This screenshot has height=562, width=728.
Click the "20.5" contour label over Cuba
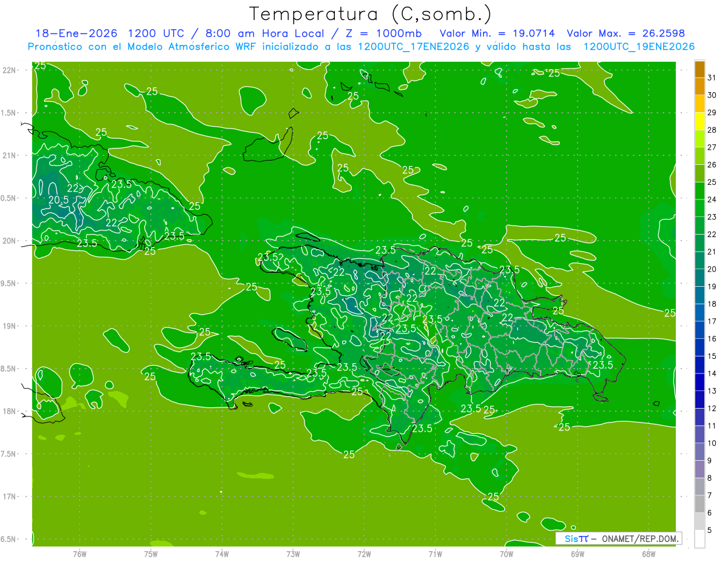tap(58, 199)
